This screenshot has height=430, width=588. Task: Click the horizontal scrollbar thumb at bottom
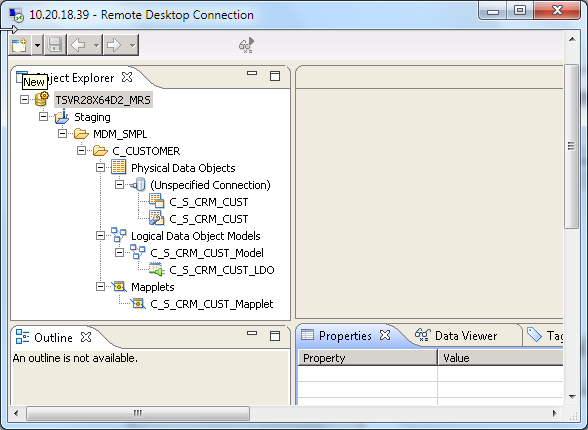pyautogui.click(x=138, y=414)
